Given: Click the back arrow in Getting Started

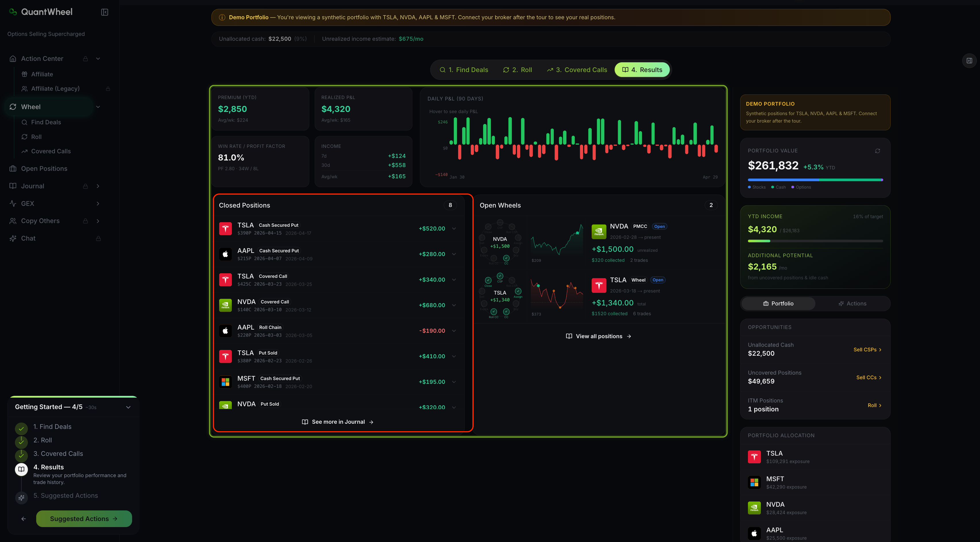Looking at the screenshot, I should [x=24, y=519].
